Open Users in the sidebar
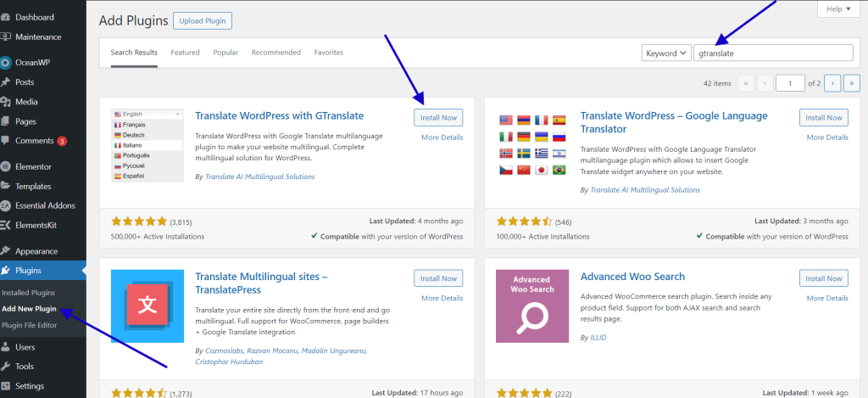Image resolution: width=868 pixels, height=398 pixels. [25, 347]
